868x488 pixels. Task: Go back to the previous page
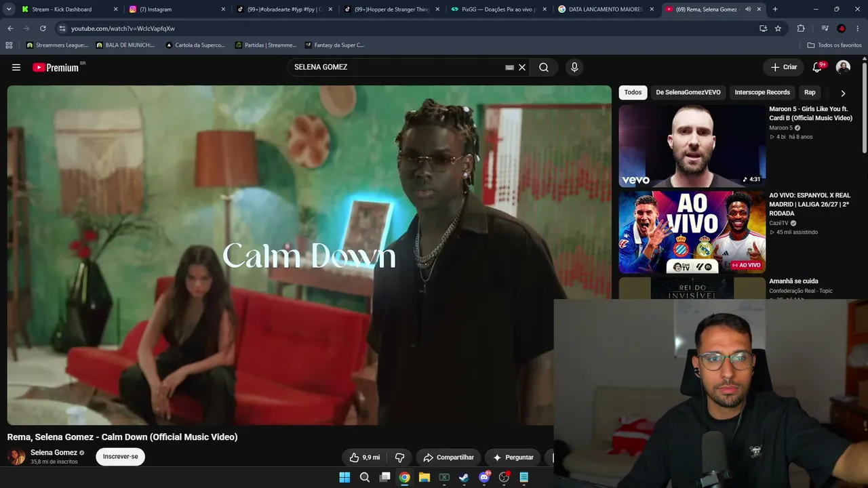[x=10, y=28]
